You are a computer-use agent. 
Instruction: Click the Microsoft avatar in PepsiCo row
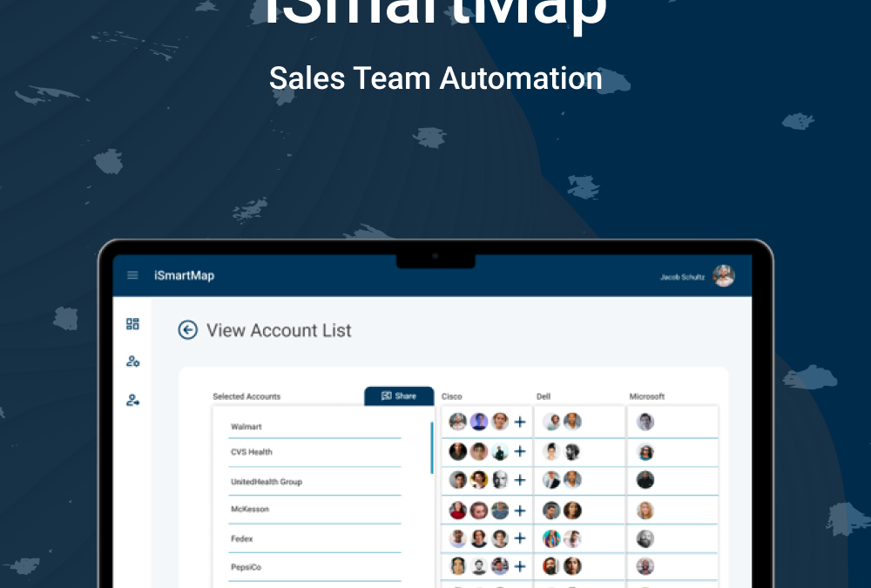tap(645, 566)
